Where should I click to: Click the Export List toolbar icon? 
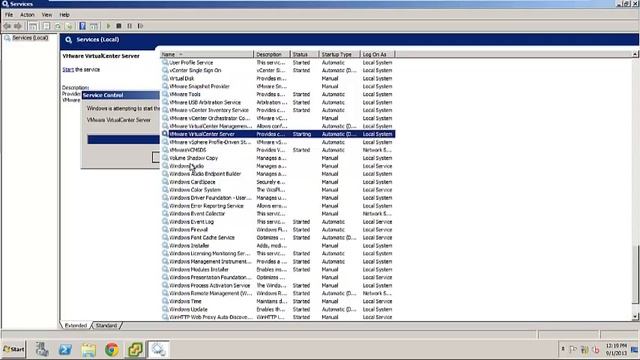[69, 26]
